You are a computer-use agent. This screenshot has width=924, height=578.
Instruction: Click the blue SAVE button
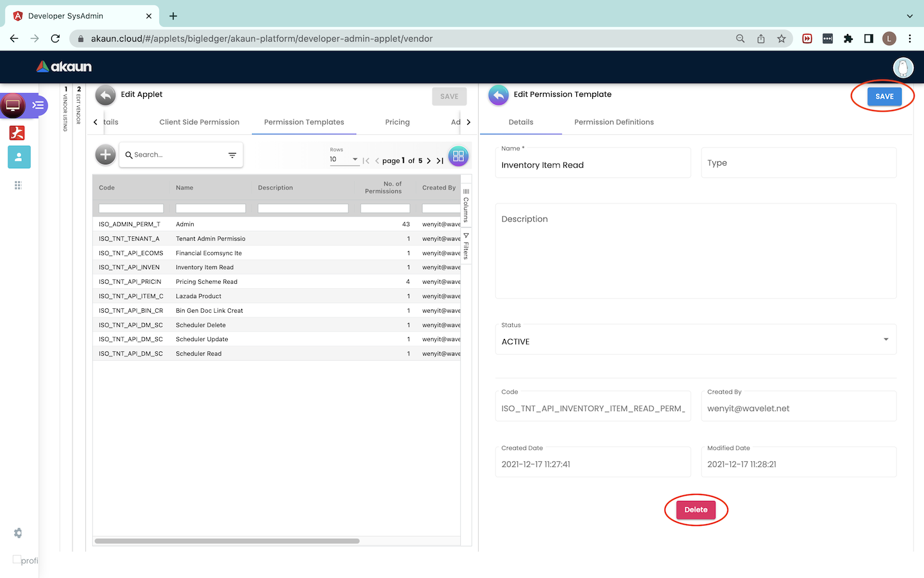point(884,96)
